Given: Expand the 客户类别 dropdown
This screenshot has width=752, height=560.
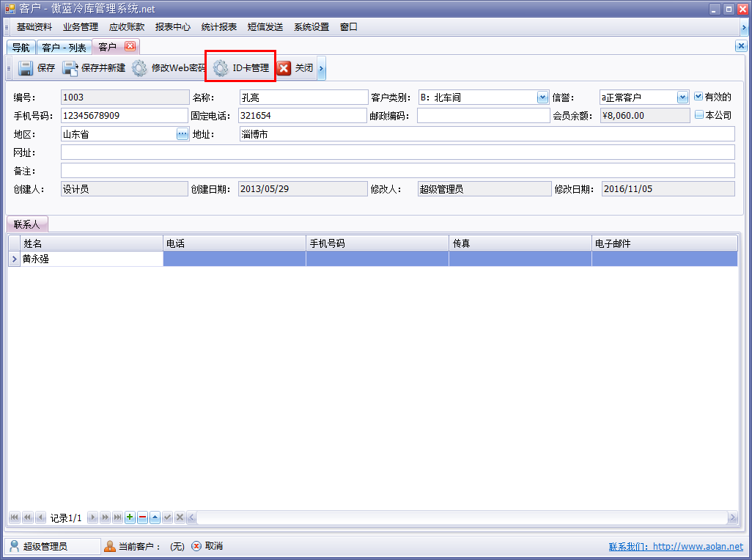Looking at the screenshot, I should coord(542,97).
